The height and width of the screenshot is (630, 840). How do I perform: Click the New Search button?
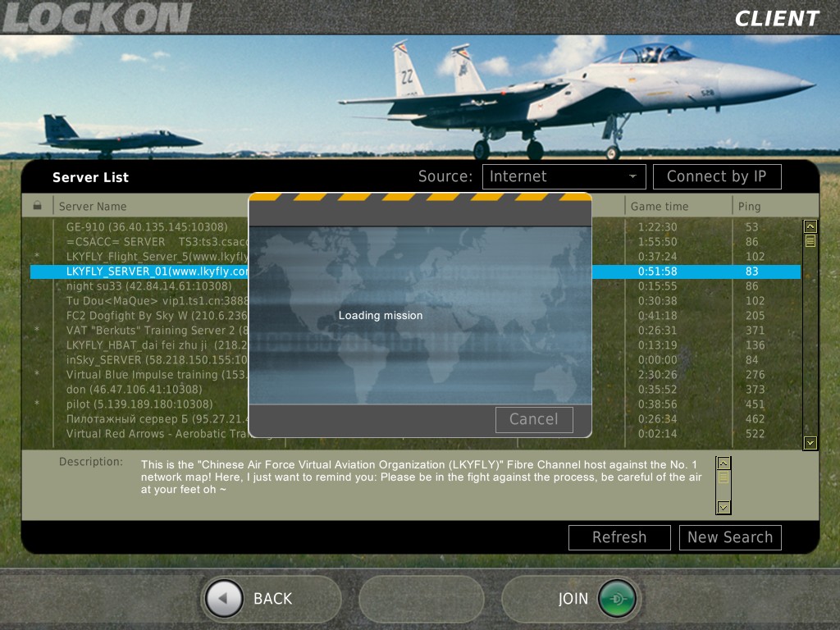730,537
